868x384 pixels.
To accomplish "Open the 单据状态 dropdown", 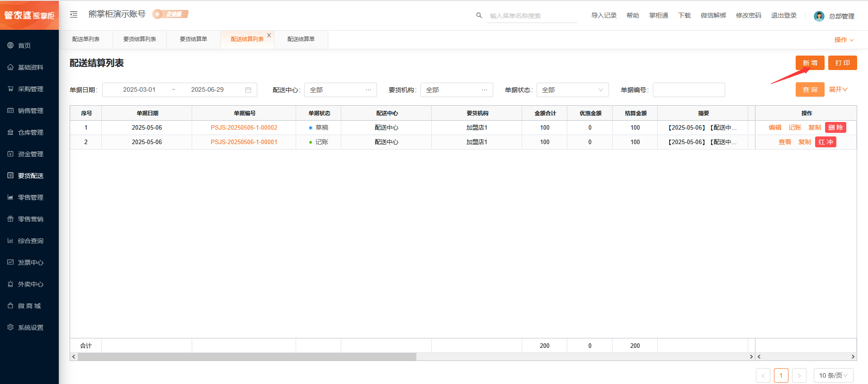I will pos(572,90).
